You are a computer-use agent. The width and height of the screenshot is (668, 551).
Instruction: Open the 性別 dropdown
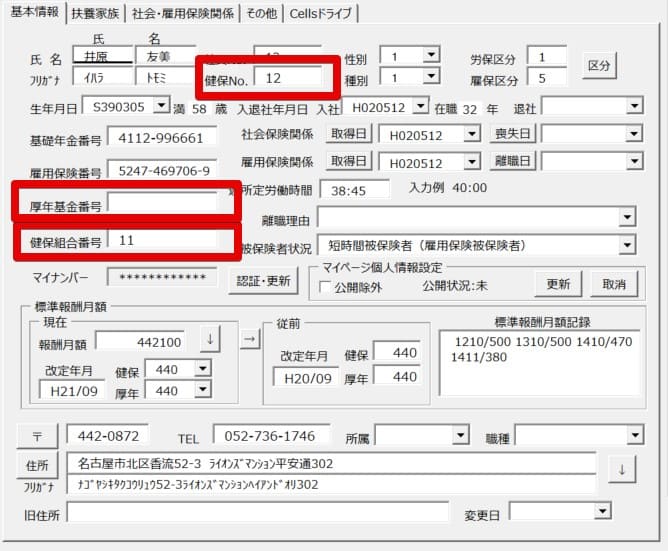click(431, 55)
